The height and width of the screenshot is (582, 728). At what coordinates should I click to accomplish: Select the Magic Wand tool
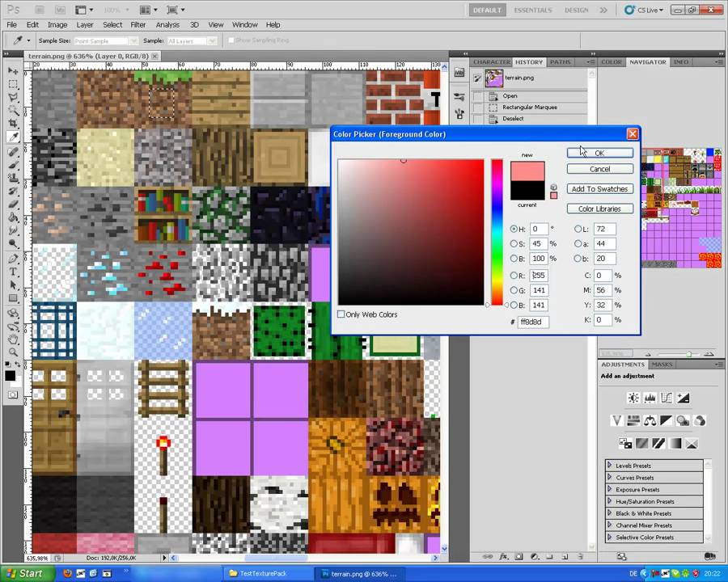tap(13, 111)
